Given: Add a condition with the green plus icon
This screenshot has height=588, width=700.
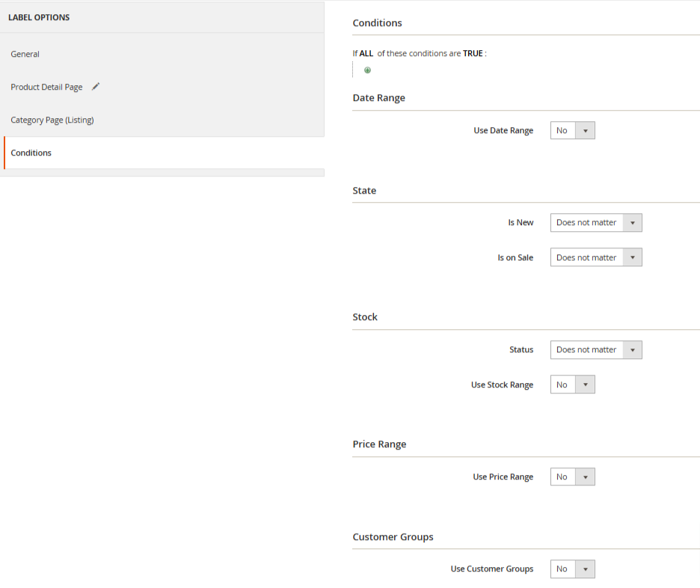Looking at the screenshot, I should point(367,70).
